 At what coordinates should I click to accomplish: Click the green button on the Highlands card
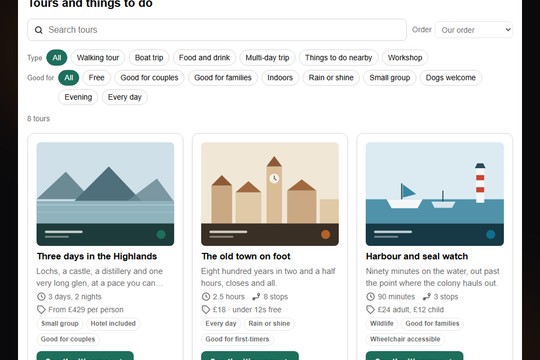85,356
